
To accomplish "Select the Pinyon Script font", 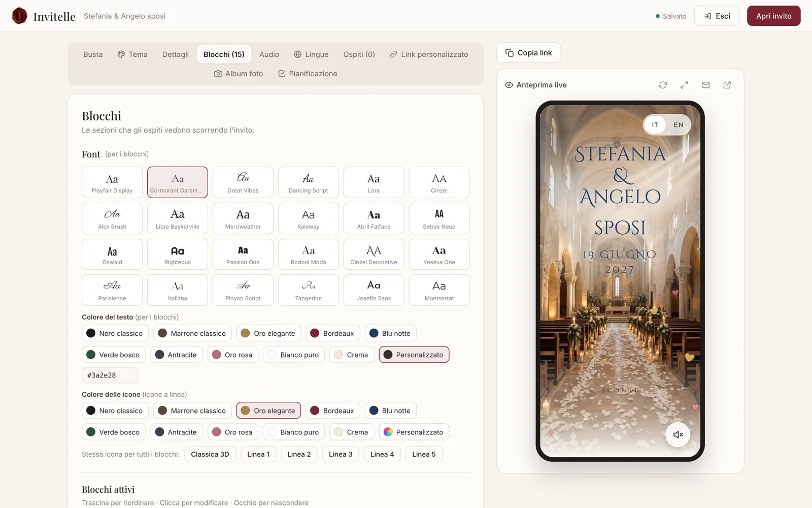I will [243, 291].
